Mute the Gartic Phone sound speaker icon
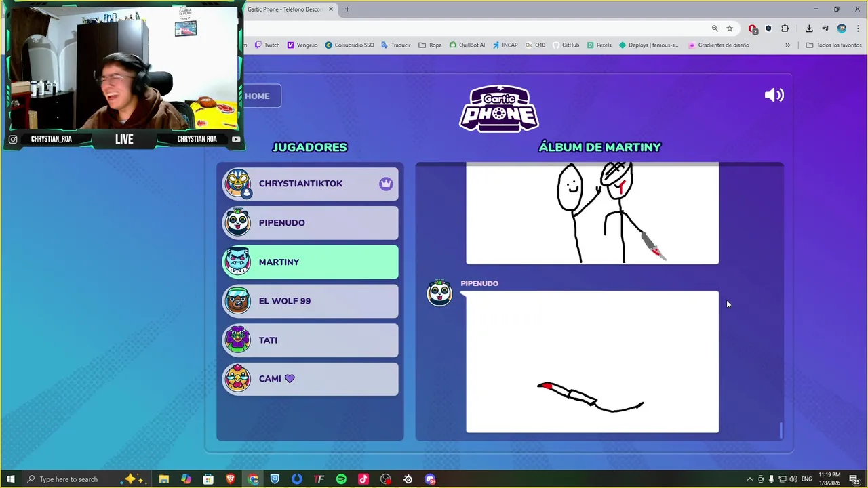Screen dimensions: 868x488 pyautogui.click(x=774, y=95)
